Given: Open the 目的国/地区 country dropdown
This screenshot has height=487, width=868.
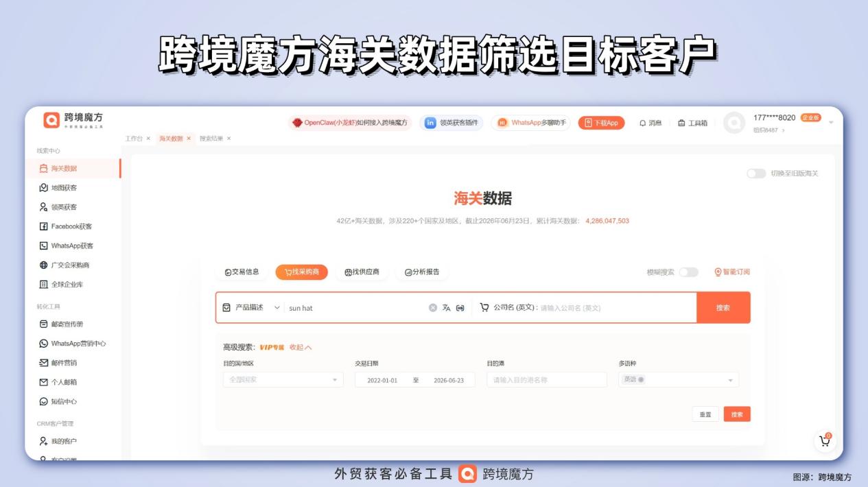Looking at the screenshot, I should tap(283, 379).
